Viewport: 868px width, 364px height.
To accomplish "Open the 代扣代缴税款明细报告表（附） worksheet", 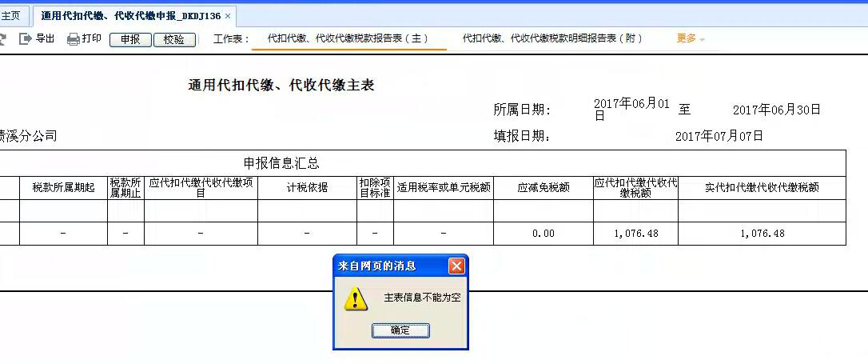I will [551, 38].
